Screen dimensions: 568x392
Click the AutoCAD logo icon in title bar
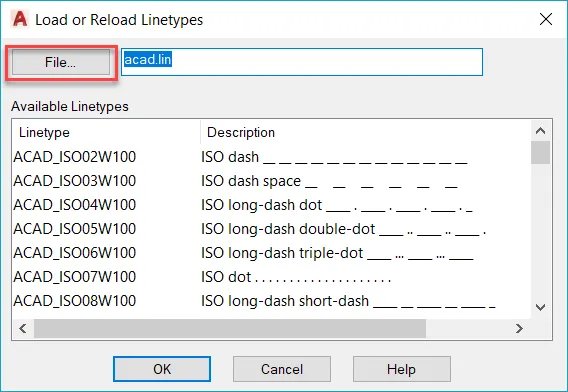(20, 19)
